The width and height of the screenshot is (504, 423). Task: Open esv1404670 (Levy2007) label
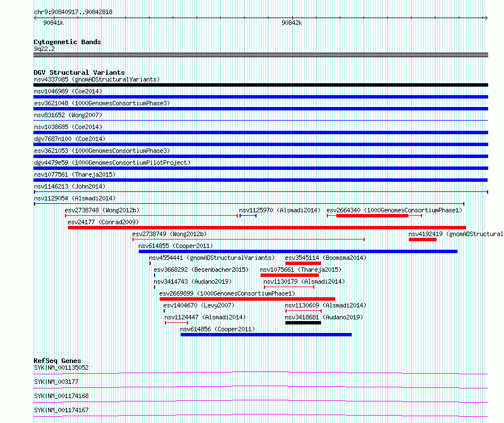click(x=199, y=305)
